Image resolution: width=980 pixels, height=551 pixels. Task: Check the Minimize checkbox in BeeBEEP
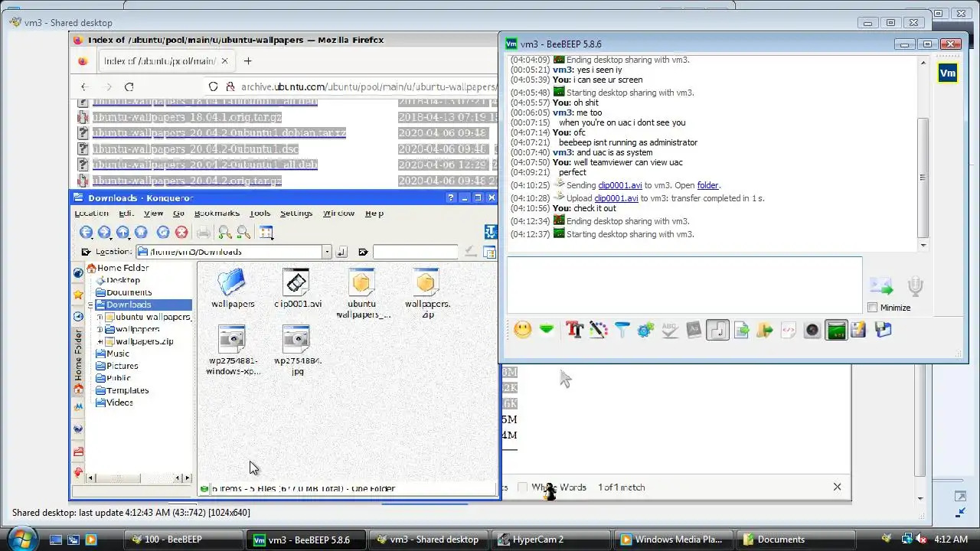click(x=873, y=308)
